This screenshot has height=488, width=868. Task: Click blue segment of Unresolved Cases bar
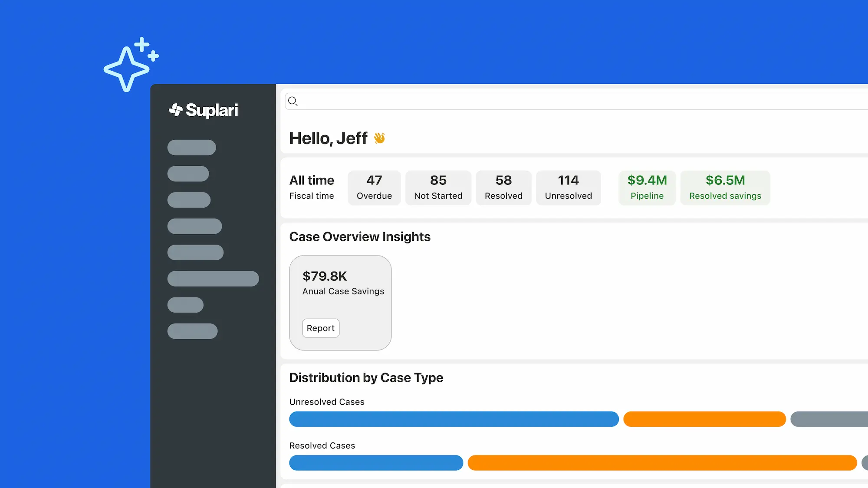point(454,419)
